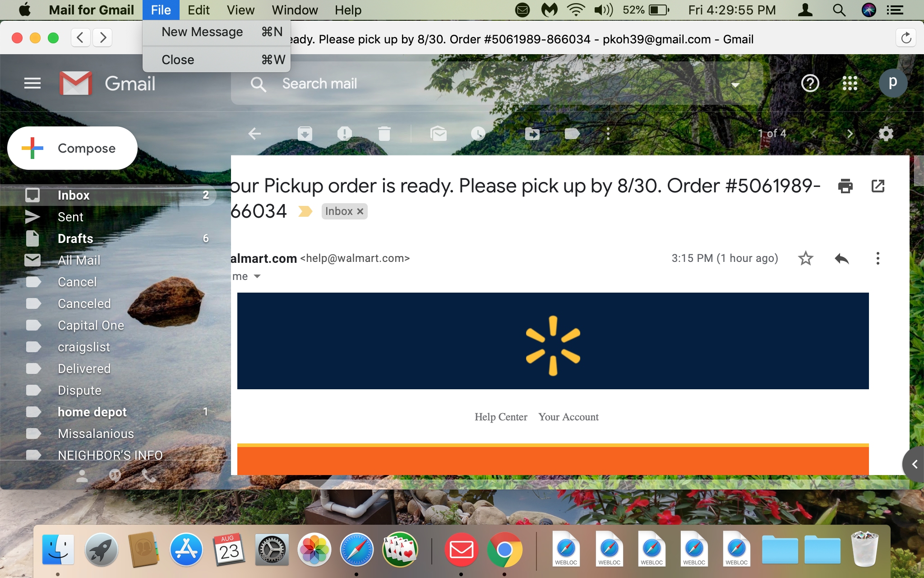
Task: Open the Help Center link
Action: click(501, 417)
